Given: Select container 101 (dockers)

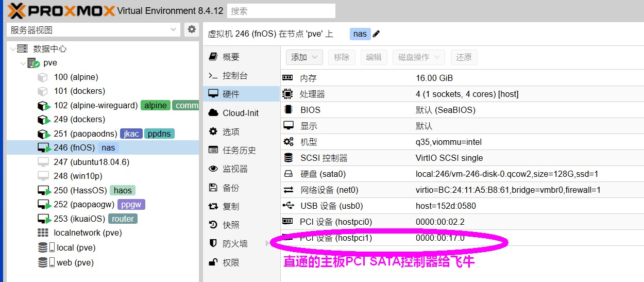Looking at the screenshot, I should point(79,91).
